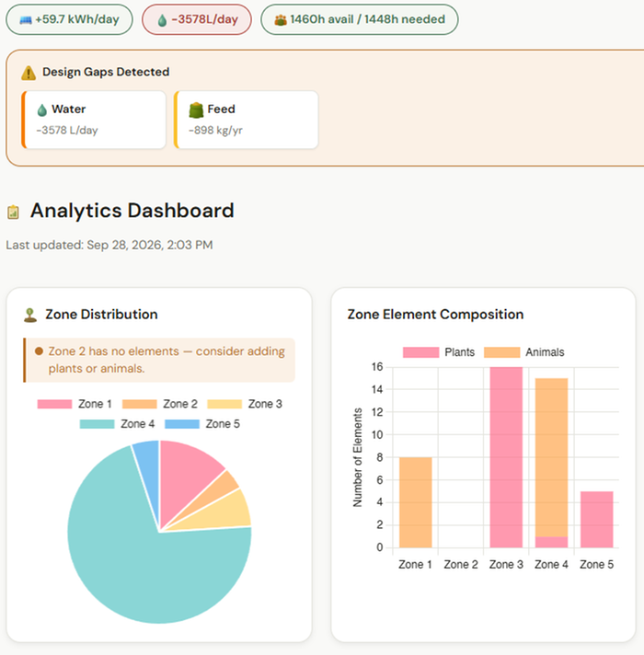Click the Zone 5 pink plants bar

click(597, 519)
